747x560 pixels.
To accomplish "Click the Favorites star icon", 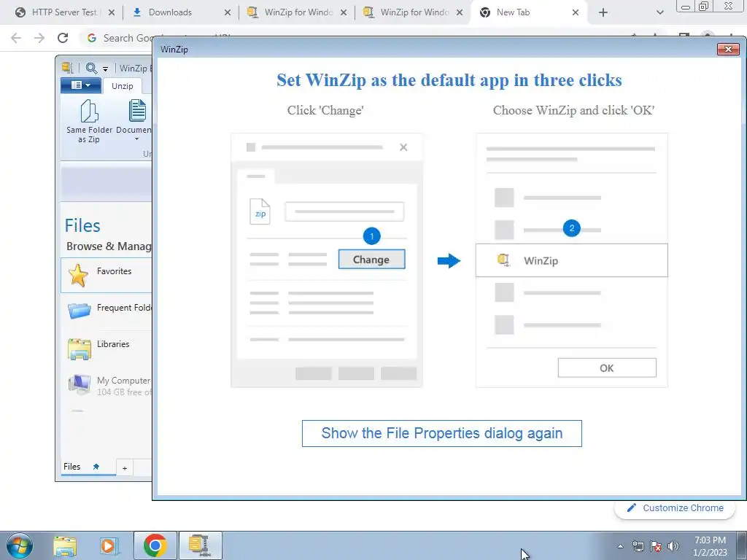I will (x=78, y=275).
